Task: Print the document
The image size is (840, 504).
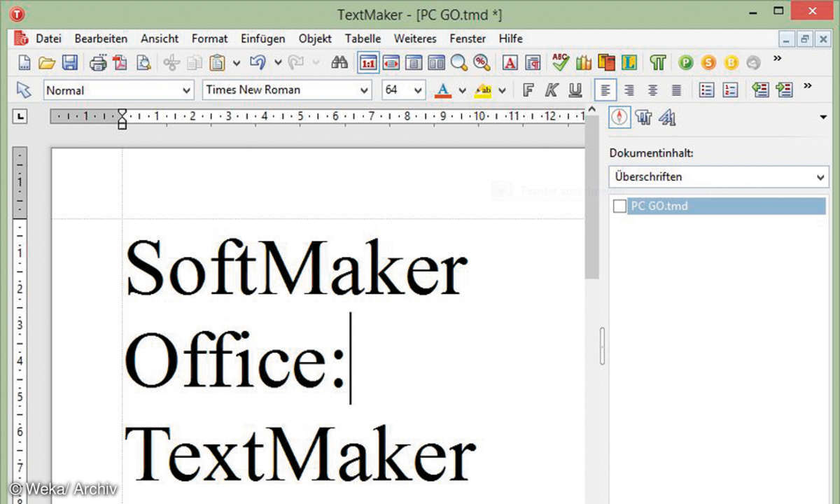Action: pos(98,63)
